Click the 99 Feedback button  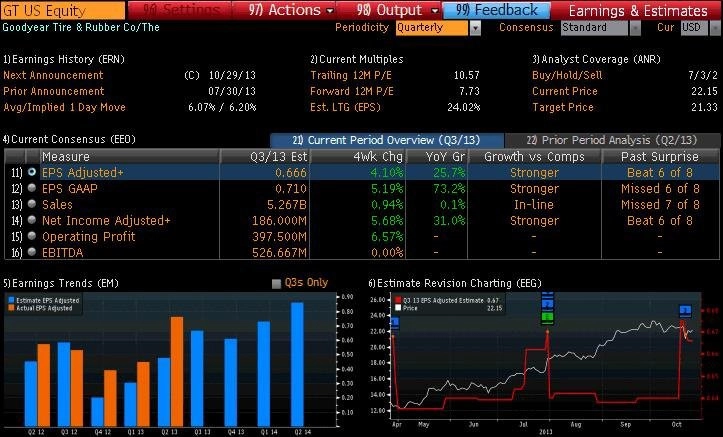click(496, 10)
